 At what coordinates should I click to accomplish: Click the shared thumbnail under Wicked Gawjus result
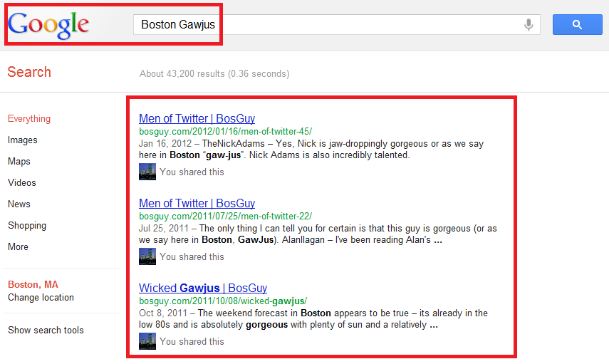click(x=147, y=341)
